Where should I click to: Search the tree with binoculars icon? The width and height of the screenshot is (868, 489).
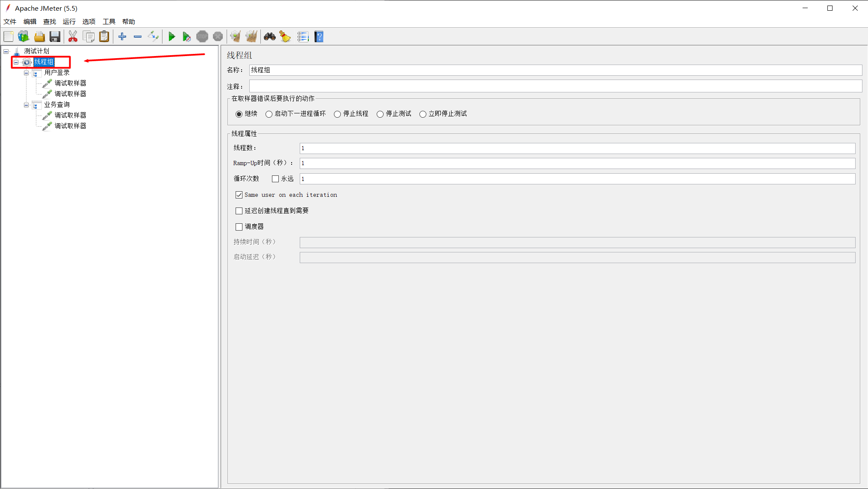pyautogui.click(x=270, y=37)
